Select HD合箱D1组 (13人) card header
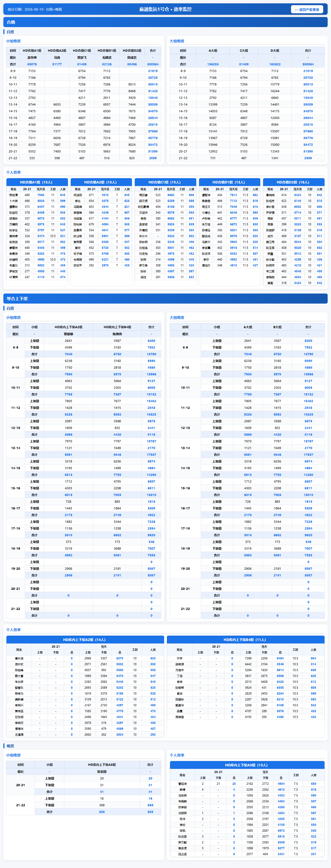Image resolution: width=331 pixels, height=868 pixels. (x=230, y=182)
